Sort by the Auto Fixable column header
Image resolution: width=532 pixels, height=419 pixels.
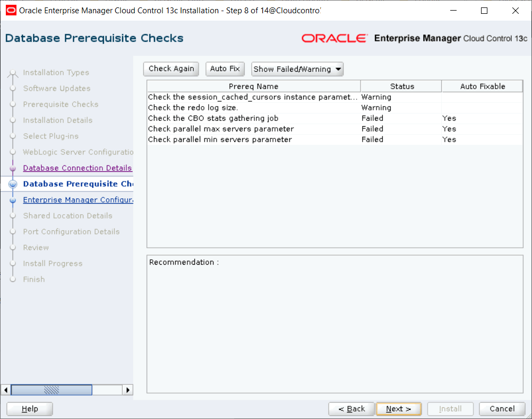483,86
